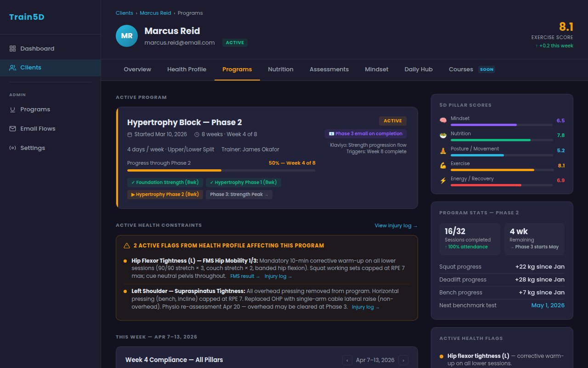
Task: Click the Mindset score bar
Action: [x=502, y=125]
